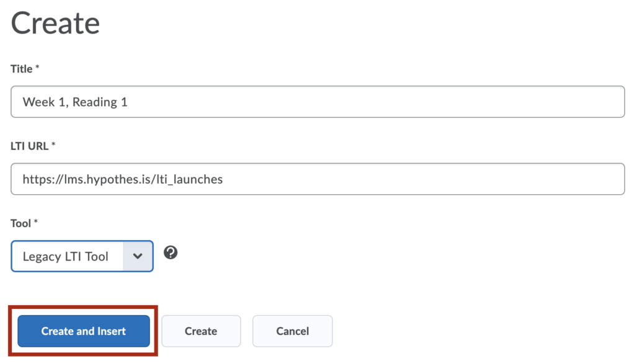
Task: Click the required asterisk next to Title
Action: pyautogui.click(x=37, y=67)
